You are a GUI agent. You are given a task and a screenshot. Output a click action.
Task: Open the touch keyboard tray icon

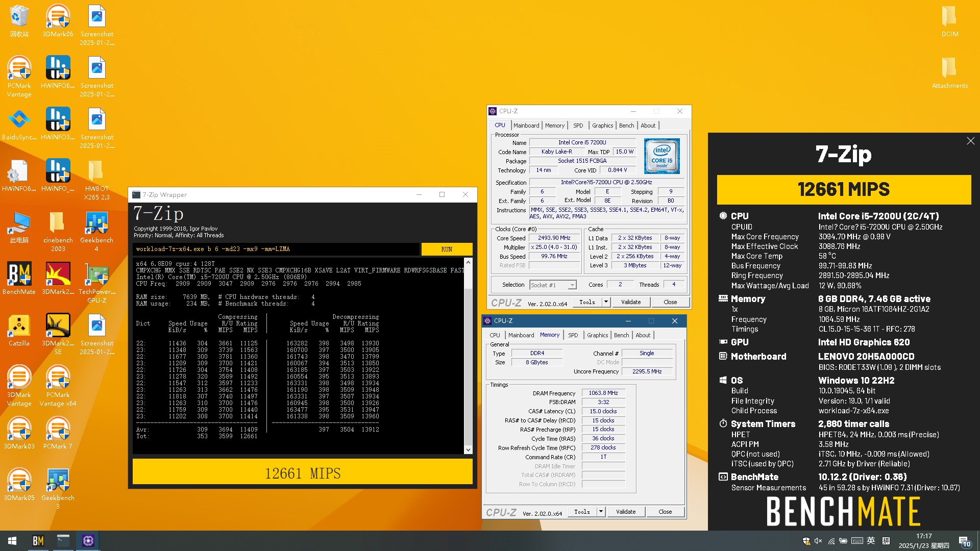click(x=857, y=541)
